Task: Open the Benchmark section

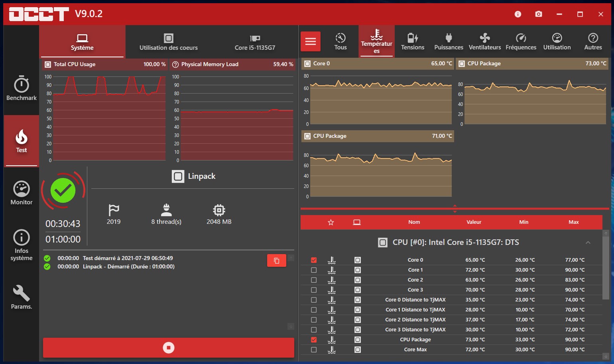Action: click(22, 88)
